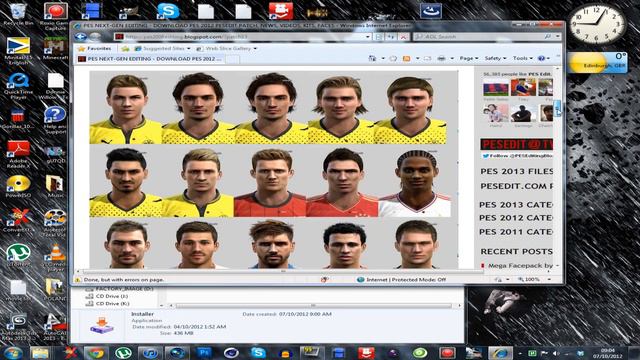Click the Internet Explorer back arrow
This screenshot has height=360, width=640.
click(80, 37)
